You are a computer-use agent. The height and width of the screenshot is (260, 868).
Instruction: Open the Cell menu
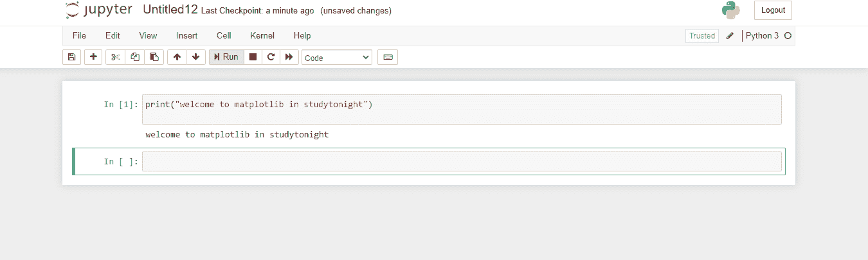(x=224, y=36)
